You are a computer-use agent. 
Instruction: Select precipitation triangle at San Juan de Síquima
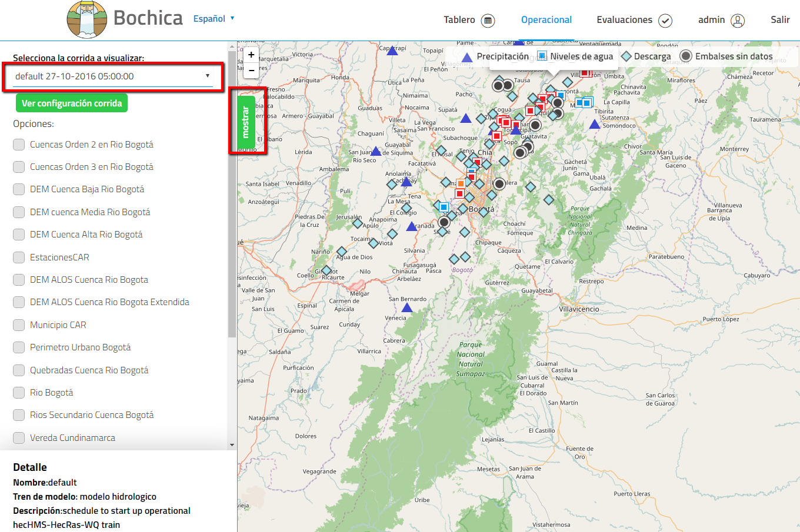[x=376, y=152]
